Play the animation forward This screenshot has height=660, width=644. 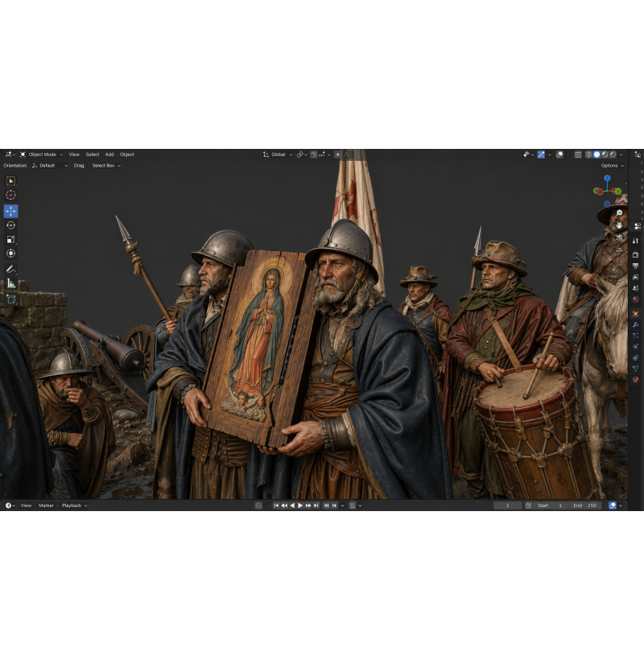[300, 505]
